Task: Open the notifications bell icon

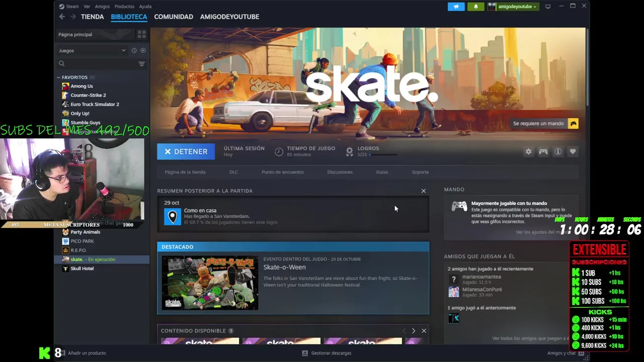Action: (x=476, y=7)
